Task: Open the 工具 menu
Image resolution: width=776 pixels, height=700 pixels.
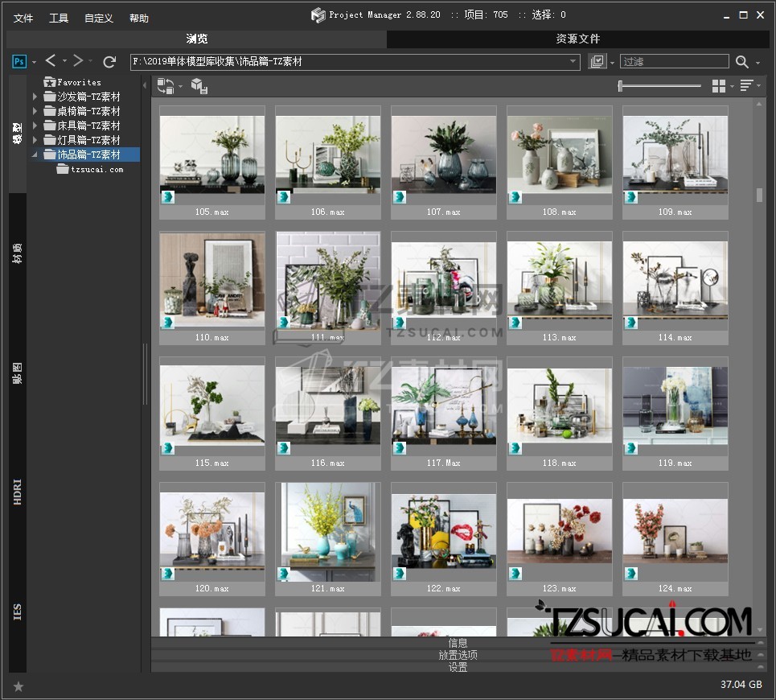Action: click(x=59, y=18)
